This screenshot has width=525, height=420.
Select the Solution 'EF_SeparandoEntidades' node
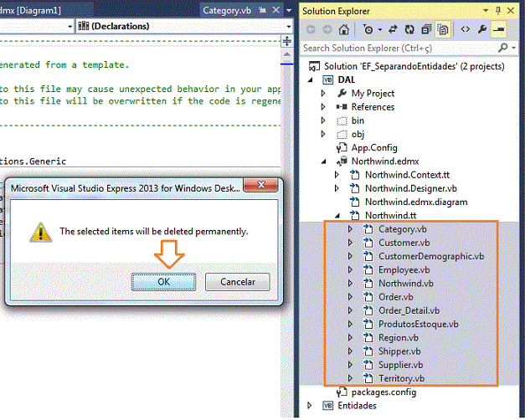point(414,66)
